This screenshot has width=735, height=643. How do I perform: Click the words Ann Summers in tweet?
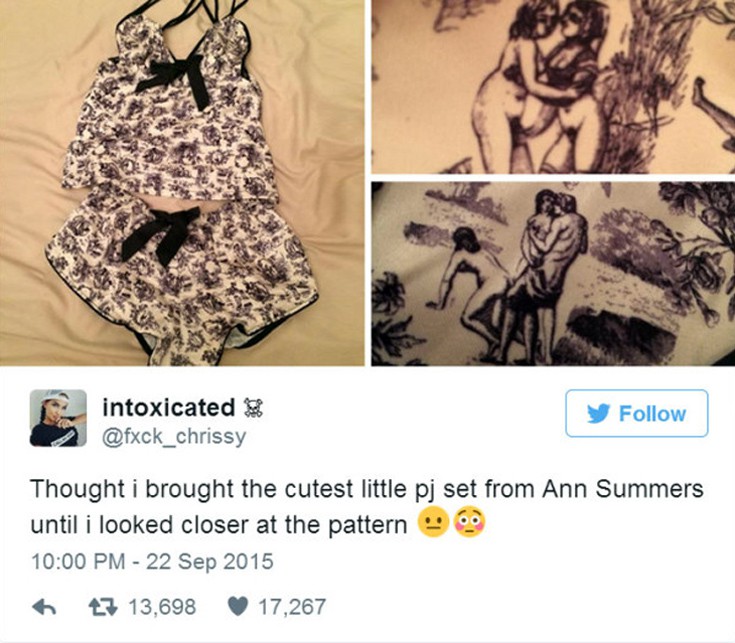point(623,489)
